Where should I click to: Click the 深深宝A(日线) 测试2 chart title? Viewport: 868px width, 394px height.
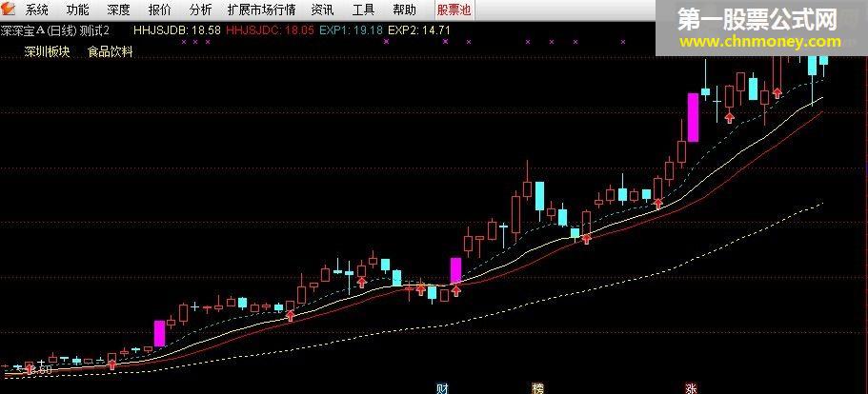click(x=55, y=30)
